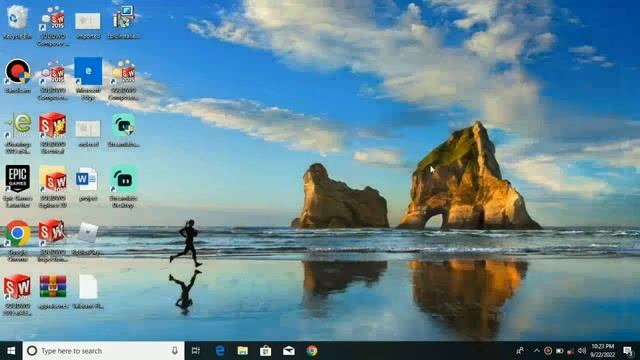Open the Windows Start menu
This screenshot has height=360, width=640.
tap(11, 351)
